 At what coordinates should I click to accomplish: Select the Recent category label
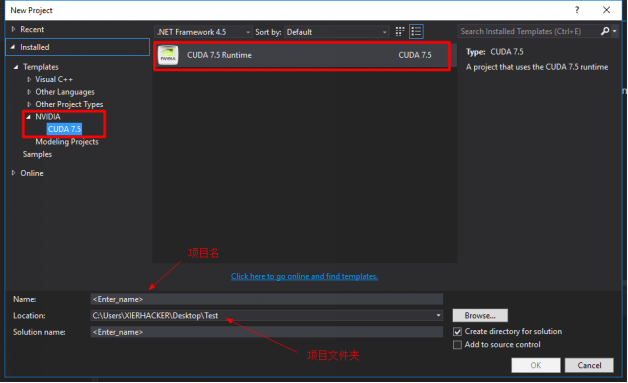32,29
